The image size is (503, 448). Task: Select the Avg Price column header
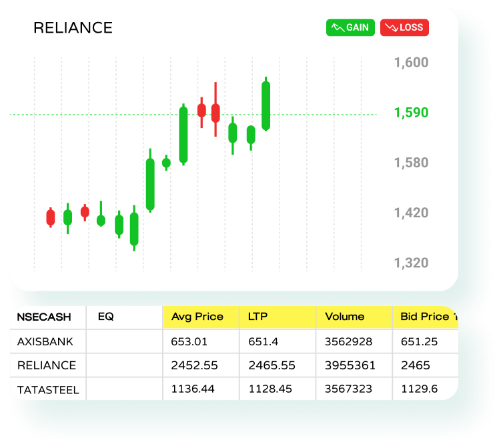pyautogui.click(x=200, y=317)
